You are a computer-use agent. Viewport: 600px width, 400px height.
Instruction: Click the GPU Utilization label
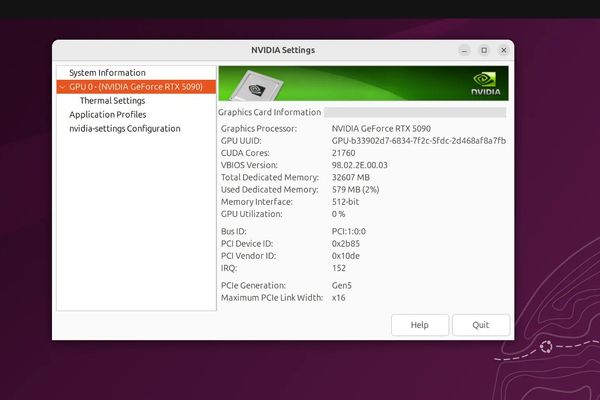[x=251, y=214]
